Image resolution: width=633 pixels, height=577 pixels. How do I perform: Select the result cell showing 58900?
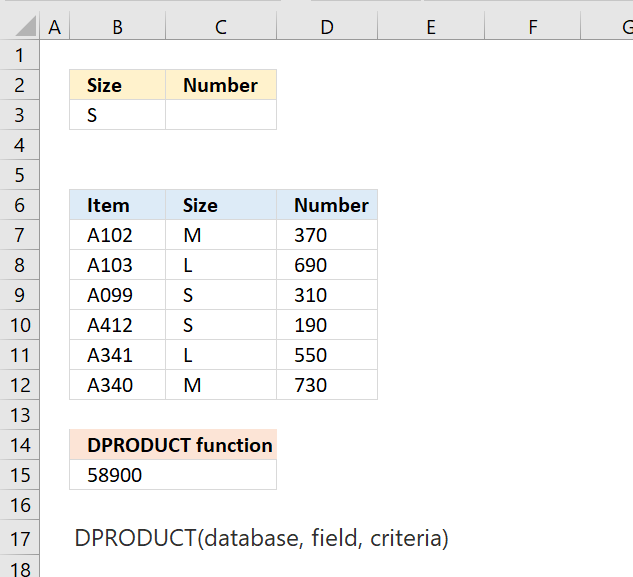pos(173,475)
